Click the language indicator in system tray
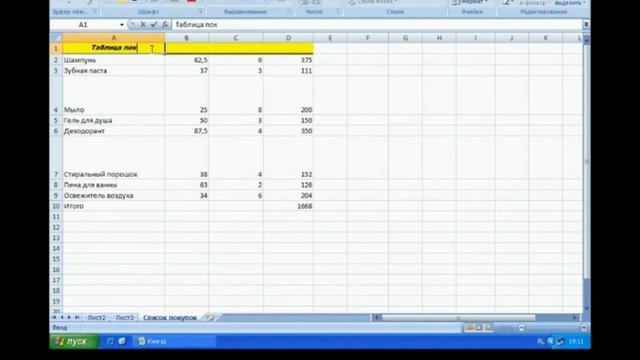 pos(541,341)
